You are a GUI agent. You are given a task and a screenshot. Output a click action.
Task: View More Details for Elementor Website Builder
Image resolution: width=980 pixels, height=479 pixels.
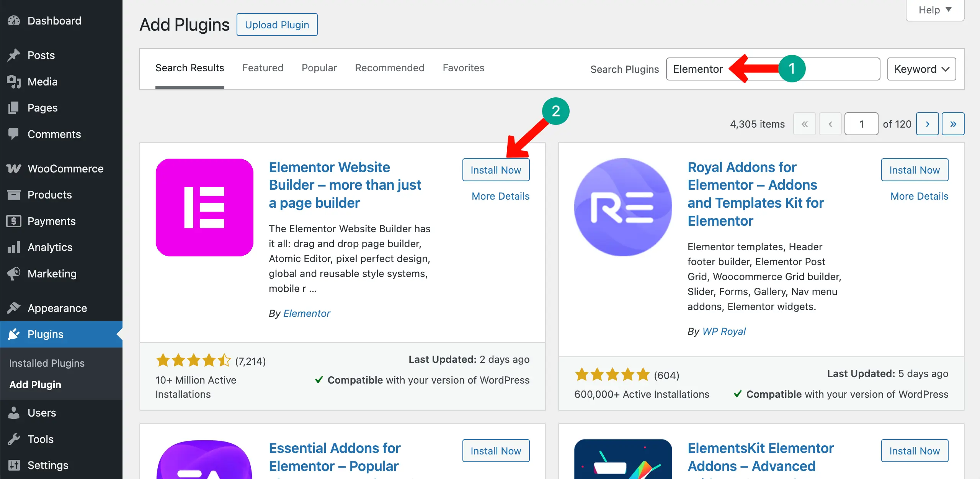click(500, 196)
